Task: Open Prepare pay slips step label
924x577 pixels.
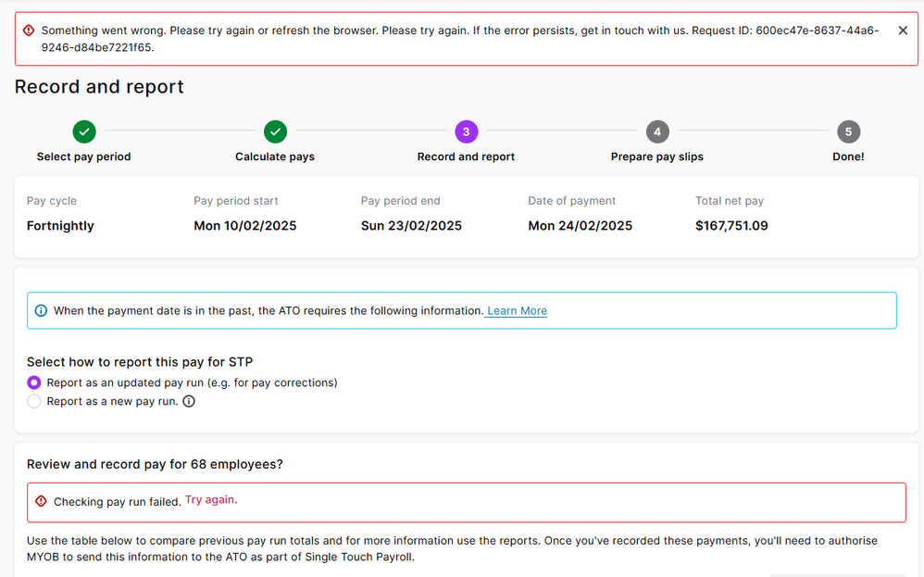Action: tap(657, 157)
